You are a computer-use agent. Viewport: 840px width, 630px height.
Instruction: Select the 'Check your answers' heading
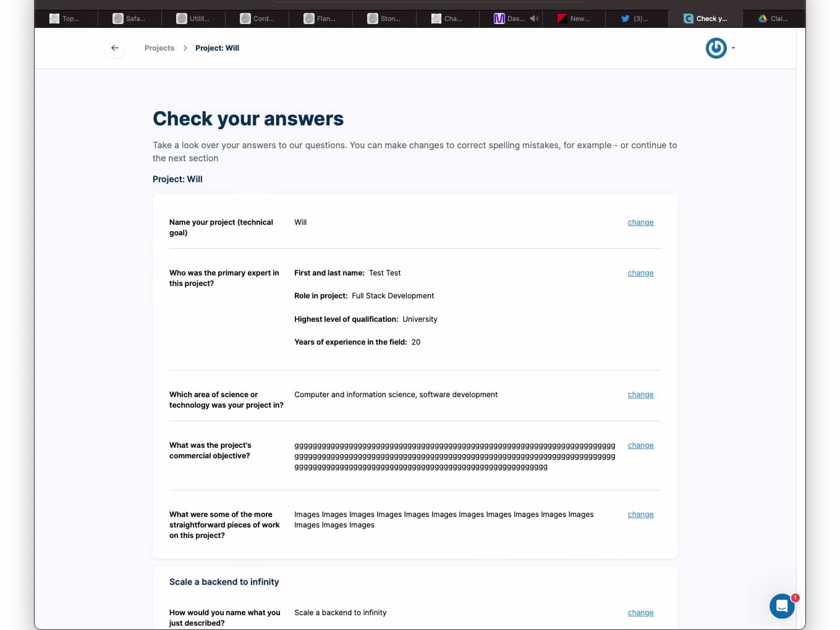[248, 119]
